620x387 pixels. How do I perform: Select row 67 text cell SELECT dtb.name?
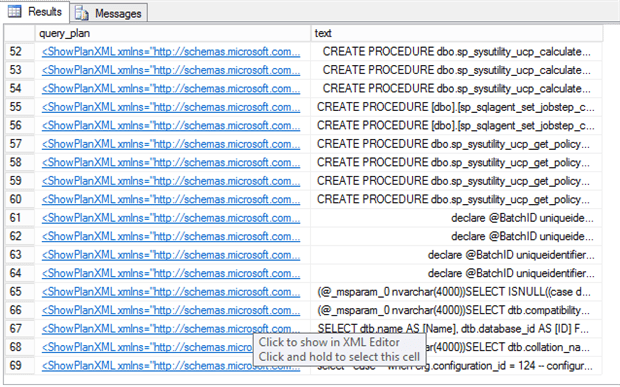(457, 329)
